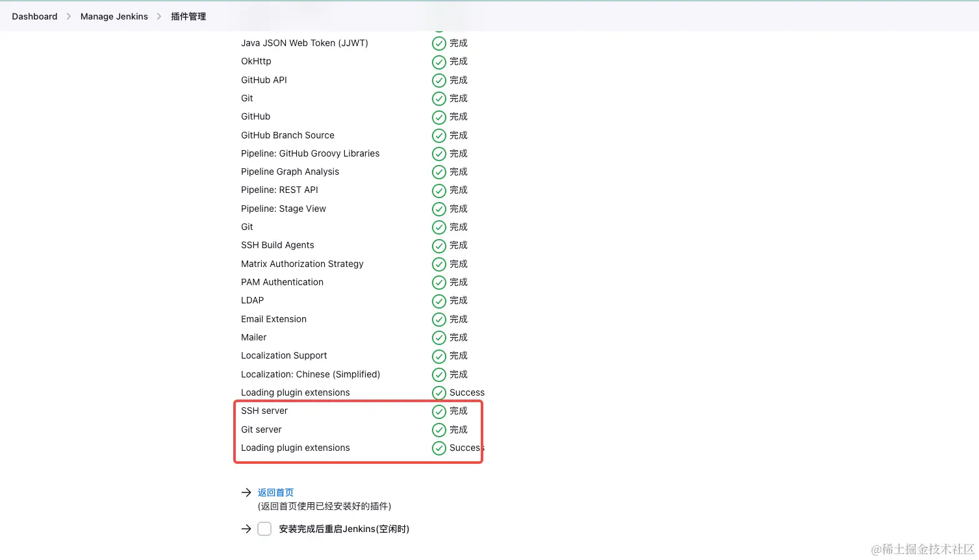
Task: Click check icon for Matrix Authorization Strategy
Action: pyautogui.click(x=439, y=264)
